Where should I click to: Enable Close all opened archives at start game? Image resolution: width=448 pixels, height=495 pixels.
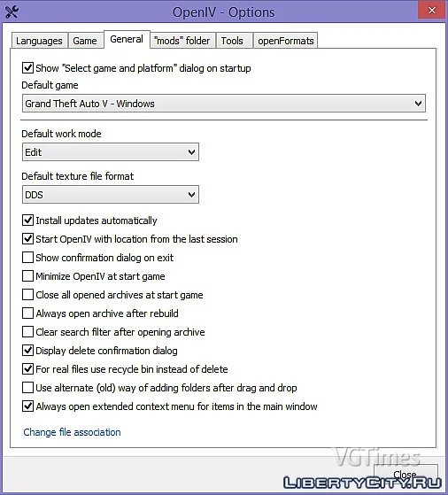click(27, 295)
